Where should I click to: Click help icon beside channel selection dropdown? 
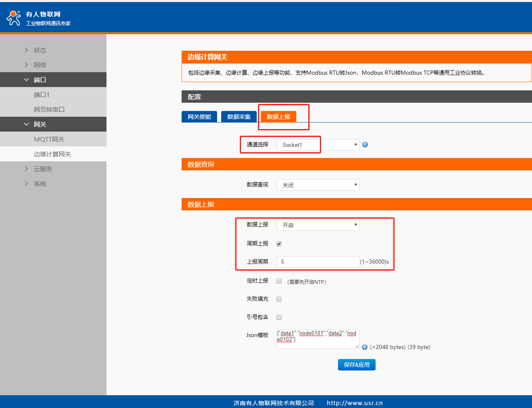tap(365, 145)
